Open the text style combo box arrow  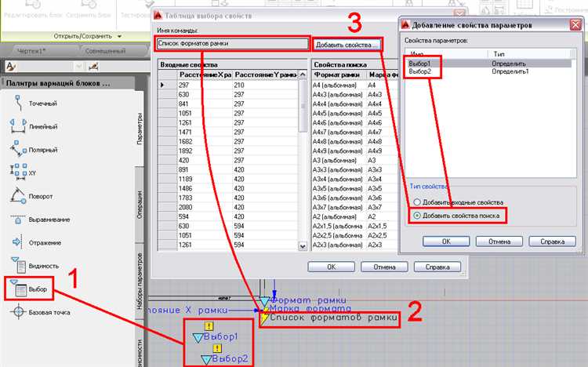(78, 67)
